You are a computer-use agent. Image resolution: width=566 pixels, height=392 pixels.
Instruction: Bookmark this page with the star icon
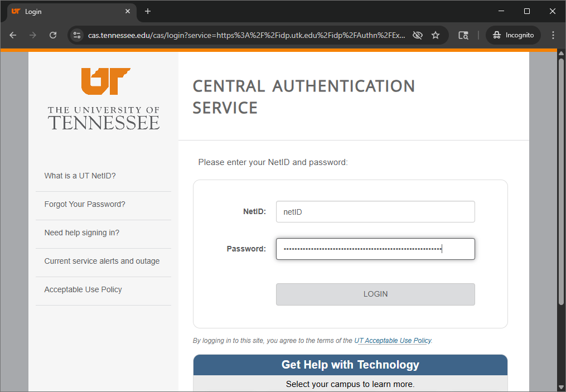pyautogui.click(x=436, y=35)
